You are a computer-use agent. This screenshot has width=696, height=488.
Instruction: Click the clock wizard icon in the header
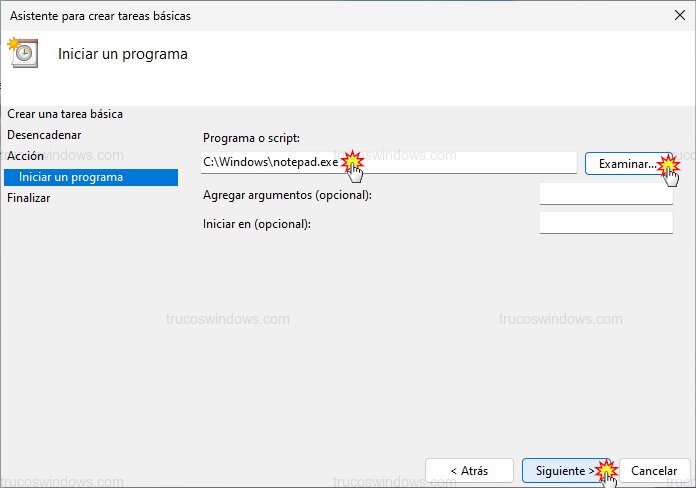23,53
